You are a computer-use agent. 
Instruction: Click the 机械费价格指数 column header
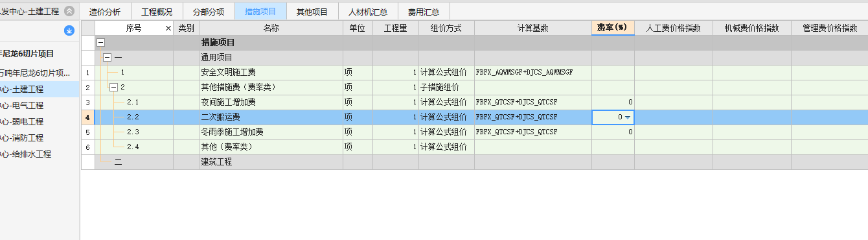pos(752,28)
